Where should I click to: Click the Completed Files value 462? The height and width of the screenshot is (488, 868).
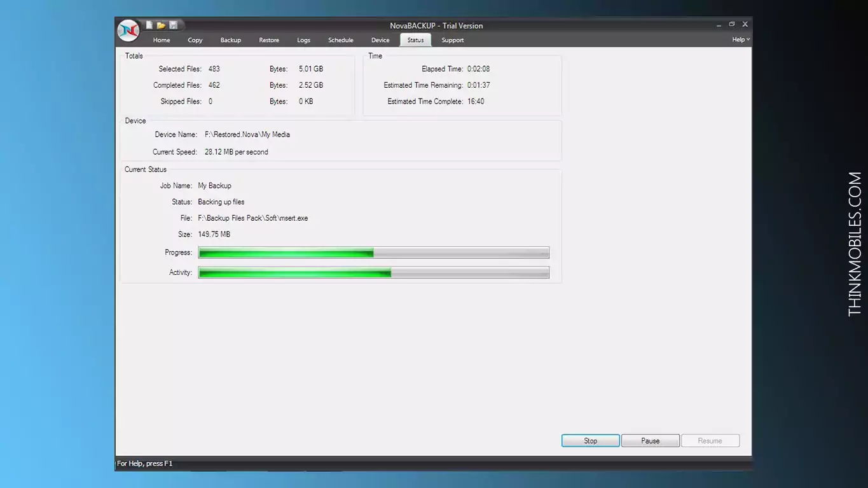point(214,85)
